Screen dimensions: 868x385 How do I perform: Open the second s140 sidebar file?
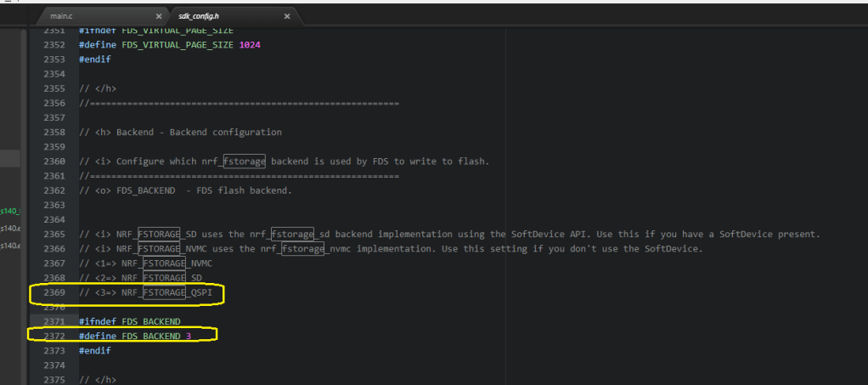9,228
